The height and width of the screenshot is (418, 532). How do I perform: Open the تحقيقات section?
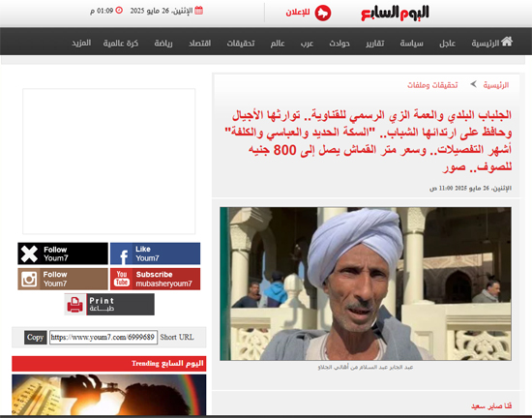(241, 44)
